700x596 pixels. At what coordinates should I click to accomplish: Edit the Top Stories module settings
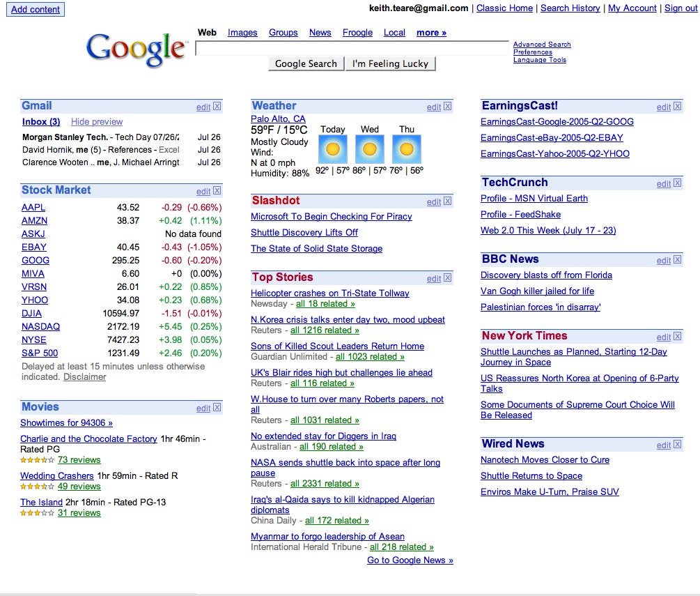click(x=434, y=279)
